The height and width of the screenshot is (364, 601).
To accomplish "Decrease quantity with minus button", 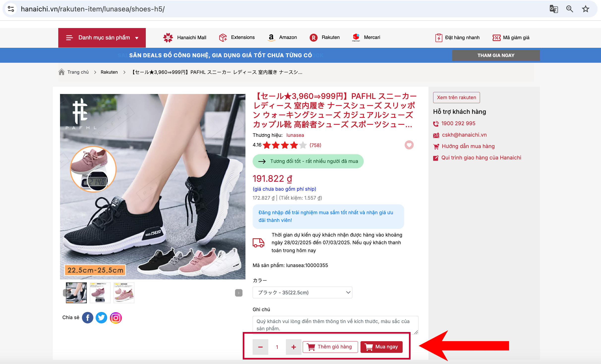I will point(260,347).
